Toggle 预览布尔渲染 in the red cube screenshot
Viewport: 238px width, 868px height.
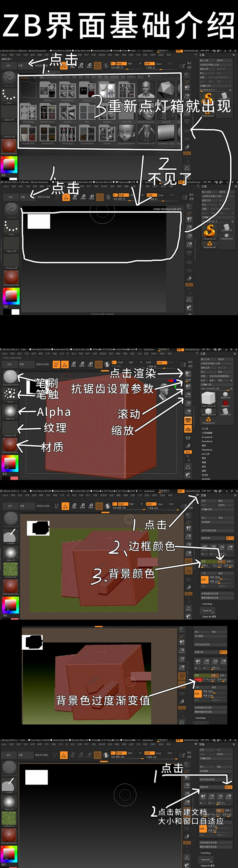coord(42,365)
